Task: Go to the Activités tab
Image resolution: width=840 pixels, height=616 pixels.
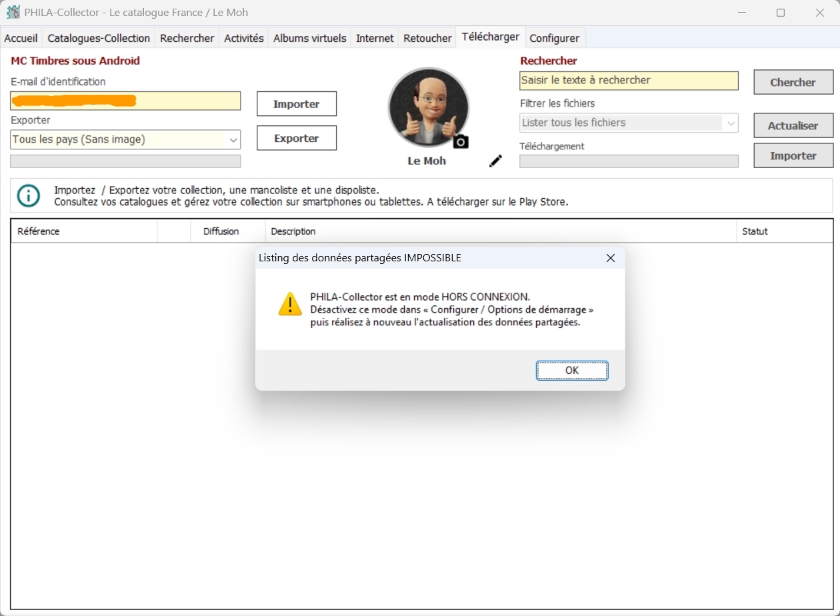Action: point(244,38)
